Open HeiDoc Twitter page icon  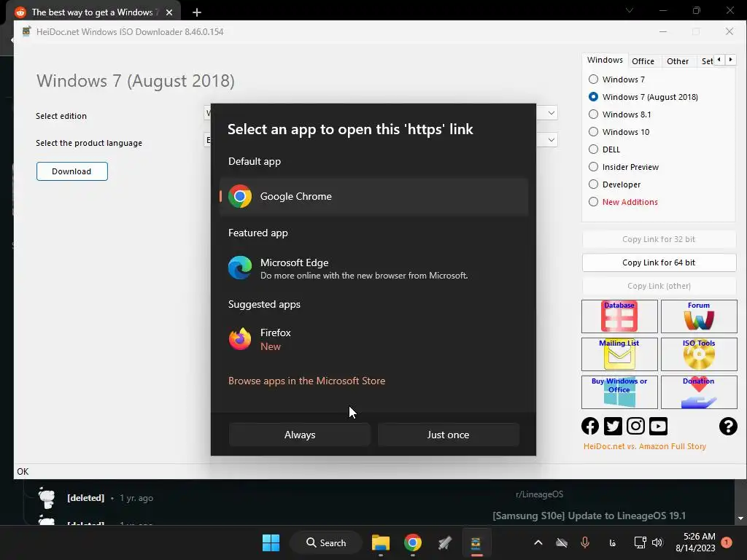pyautogui.click(x=613, y=426)
